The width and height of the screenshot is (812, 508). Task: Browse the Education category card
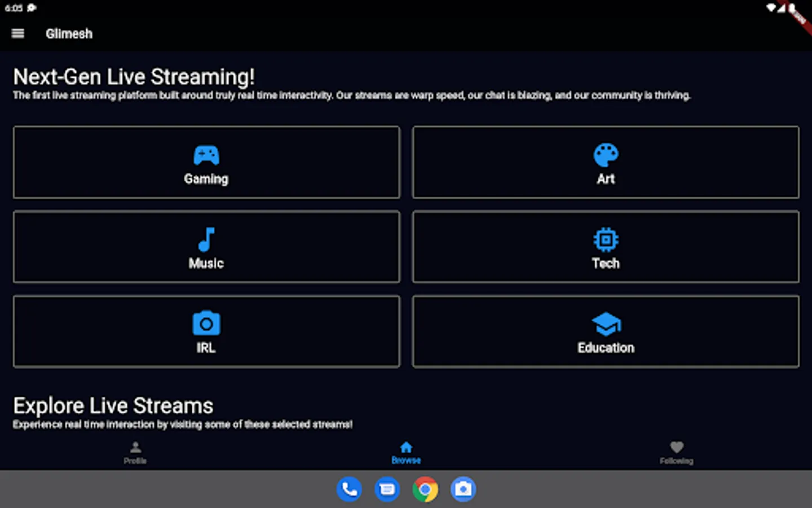[606, 331]
